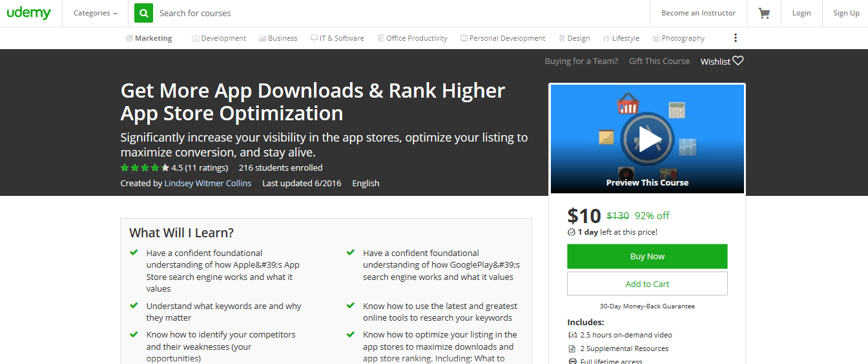This screenshot has height=364, width=868.
Task: Click Buying for a Team?
Action: pos(581,61)
